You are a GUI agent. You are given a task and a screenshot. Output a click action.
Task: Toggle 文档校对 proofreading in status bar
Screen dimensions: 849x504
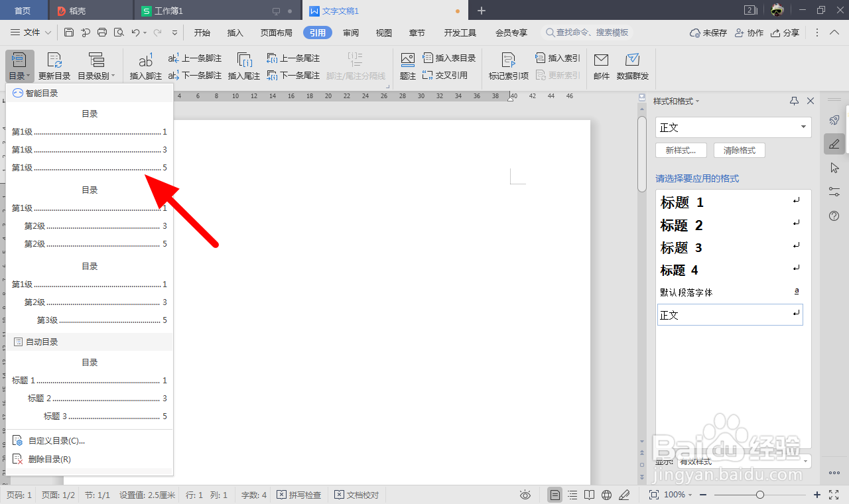pyautogui.click(x=357, y=495)
